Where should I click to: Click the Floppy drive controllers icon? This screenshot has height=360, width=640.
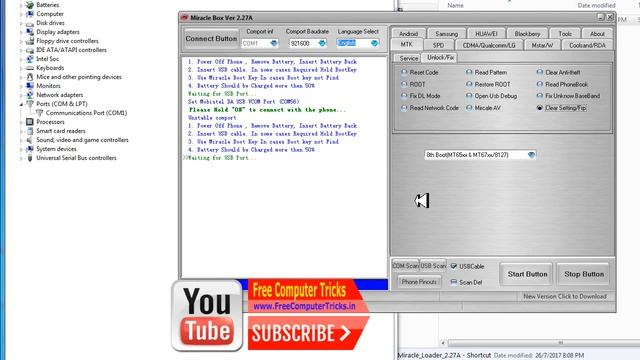pyautogui.click(x=30, y=41)
